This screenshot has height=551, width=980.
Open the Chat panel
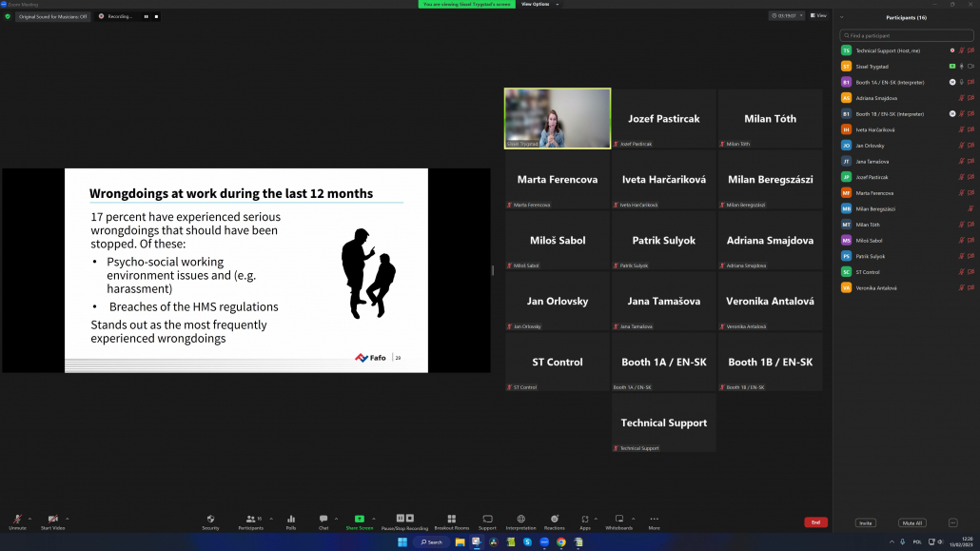click(323, 521)
